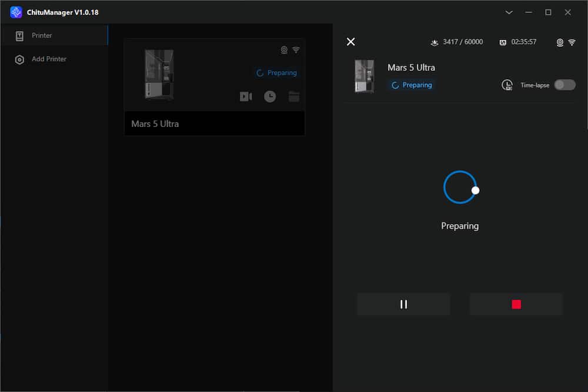Click the remaining time icon beside 02:35:57

503,42
